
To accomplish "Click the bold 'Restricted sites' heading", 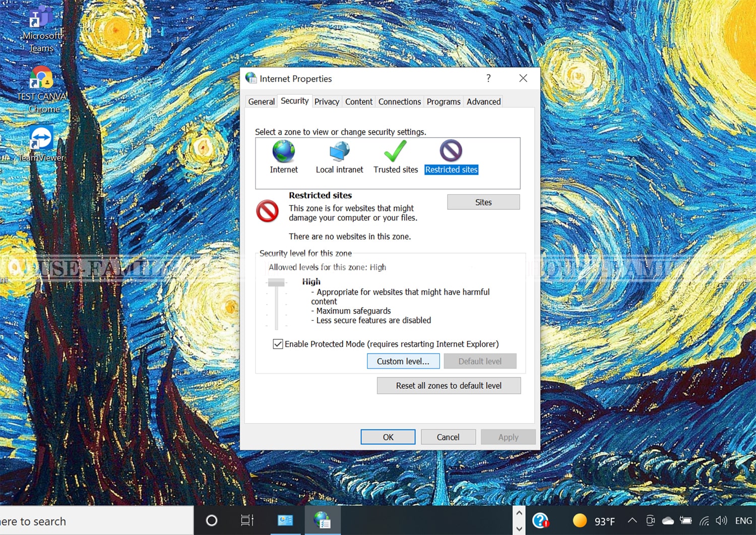I will click(320, 195).
